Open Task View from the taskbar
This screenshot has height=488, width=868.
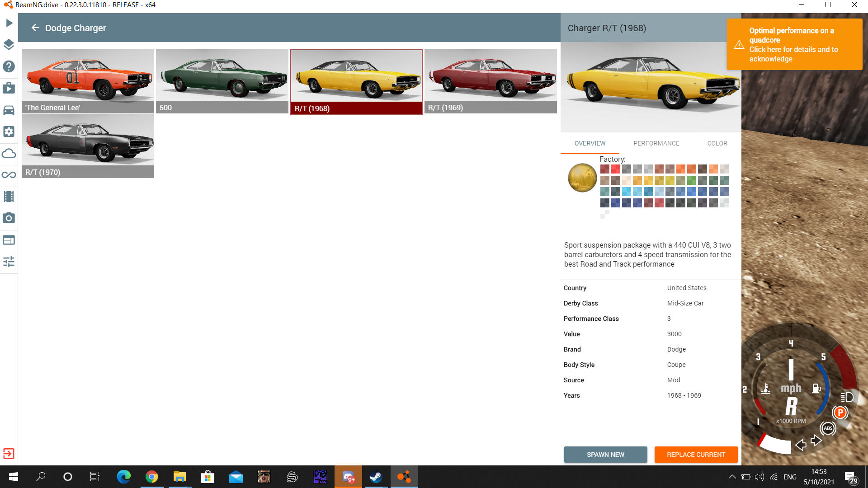point(95,477)
